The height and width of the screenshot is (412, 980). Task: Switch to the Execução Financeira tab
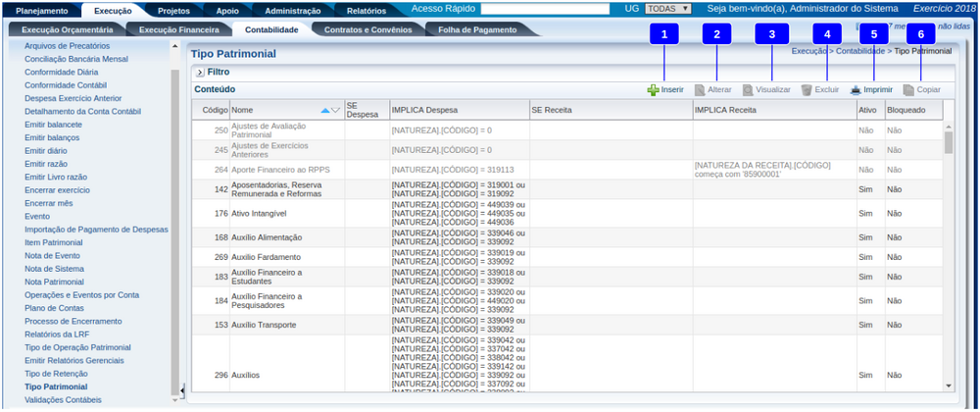tap(177, 30)
